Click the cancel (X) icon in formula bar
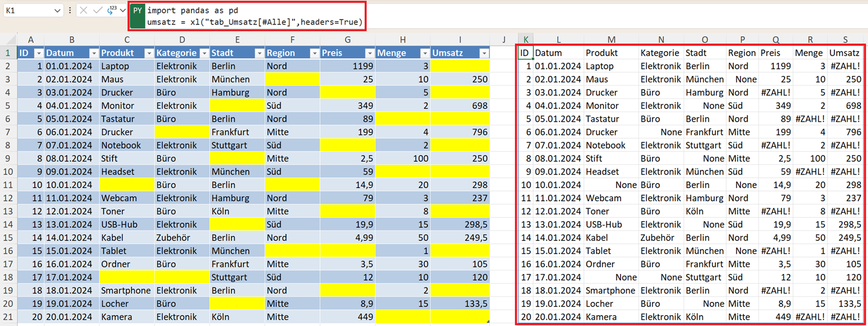868x326 pixels. click(x=83, y=10)
